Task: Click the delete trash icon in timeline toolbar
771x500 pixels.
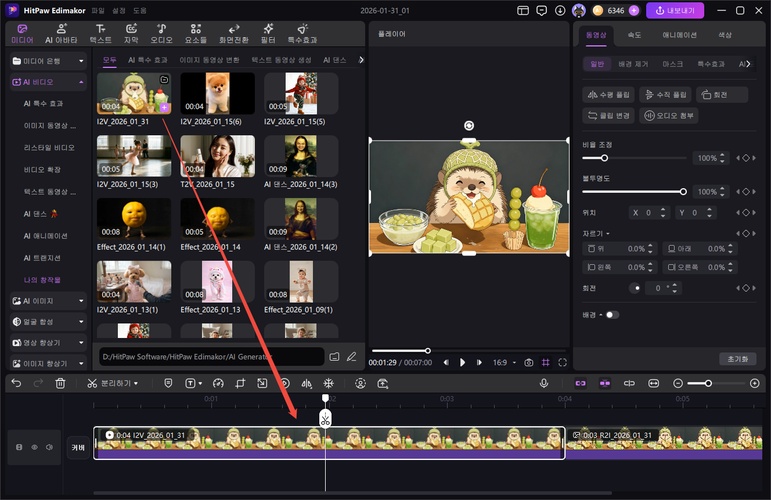Action: click(x=60, y=383)
